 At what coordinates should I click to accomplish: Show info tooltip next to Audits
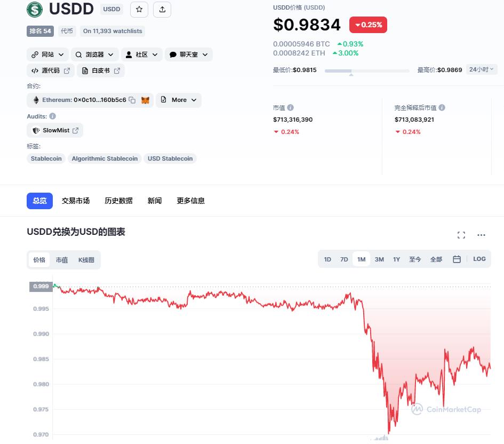point(52,116)
